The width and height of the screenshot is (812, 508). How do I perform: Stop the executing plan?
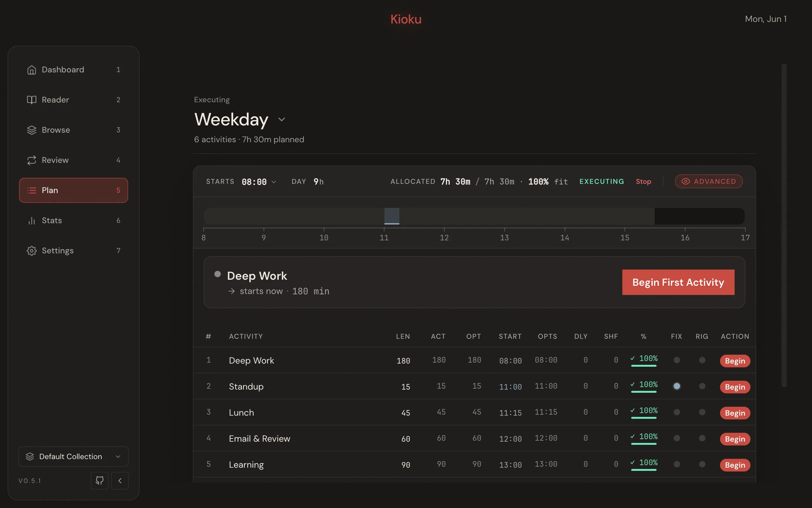coord(643,181)
